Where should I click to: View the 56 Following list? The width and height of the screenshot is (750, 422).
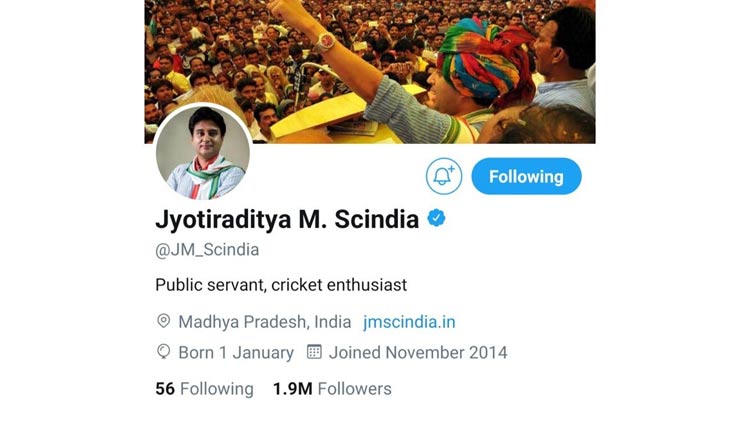coord(204,389)
